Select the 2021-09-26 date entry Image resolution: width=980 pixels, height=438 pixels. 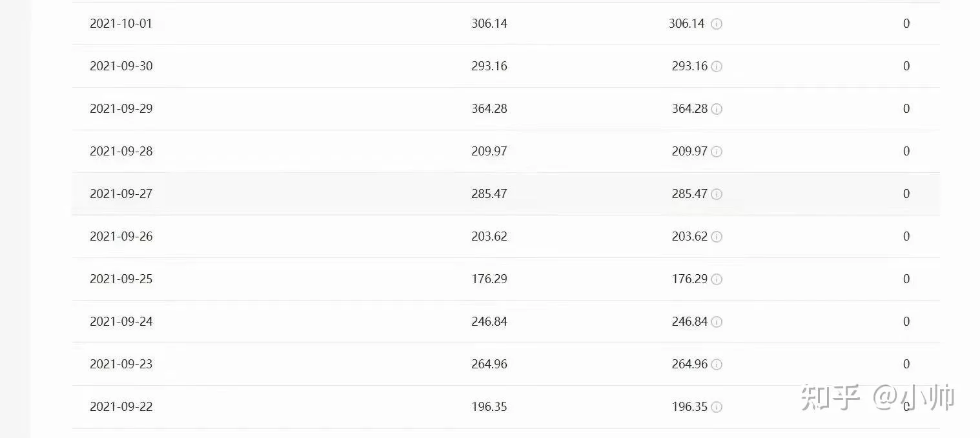pos(121,237)
